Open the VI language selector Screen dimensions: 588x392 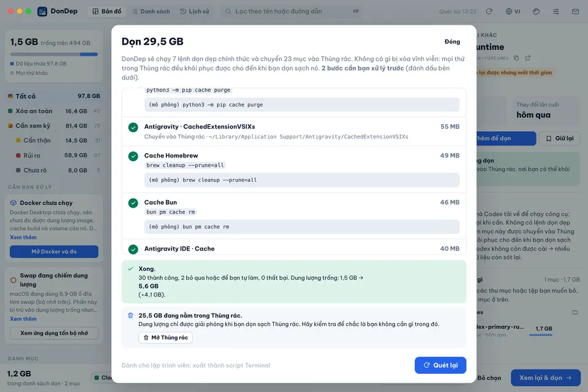click(513, 11)
